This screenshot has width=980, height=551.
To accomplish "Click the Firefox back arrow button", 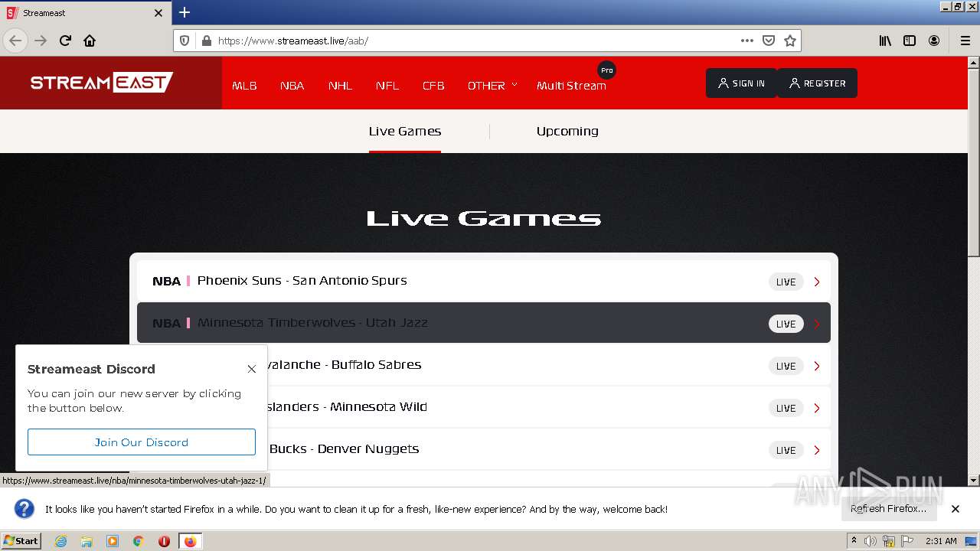I will click(x=15, y=41).
